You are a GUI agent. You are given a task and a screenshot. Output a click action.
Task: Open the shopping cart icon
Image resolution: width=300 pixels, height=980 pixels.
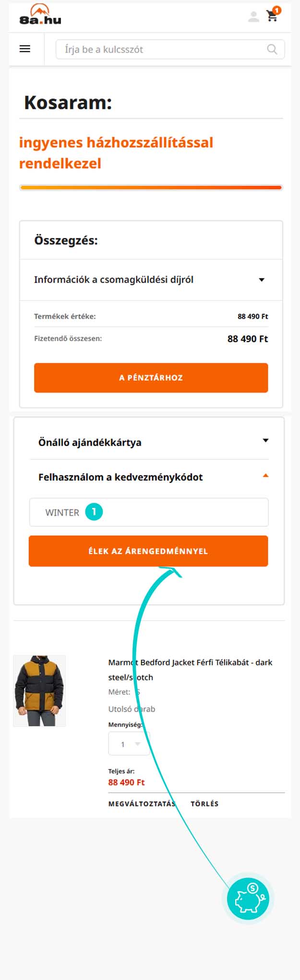(272, 17)
